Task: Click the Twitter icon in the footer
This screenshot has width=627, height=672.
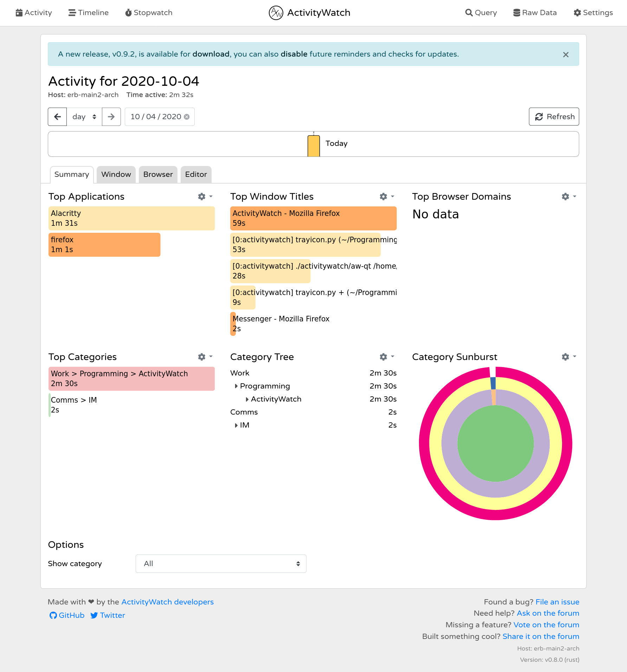Action: click(94, 615)
